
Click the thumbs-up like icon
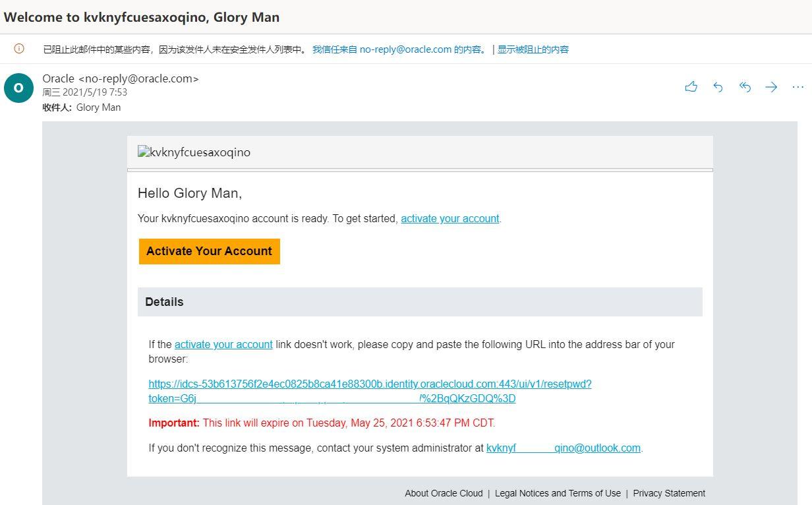[691, 87]
